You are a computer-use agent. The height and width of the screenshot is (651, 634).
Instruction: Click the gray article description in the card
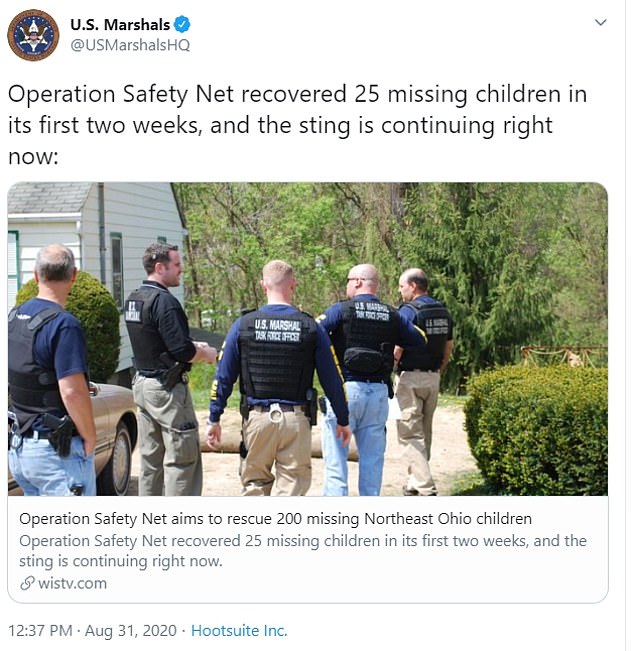pos(302,550)
